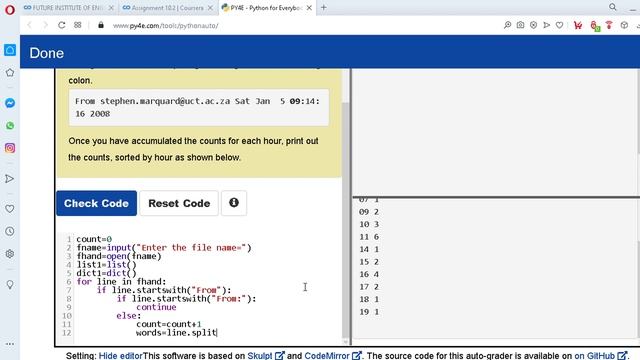Open a new tab with plus button

click(324, 7)
